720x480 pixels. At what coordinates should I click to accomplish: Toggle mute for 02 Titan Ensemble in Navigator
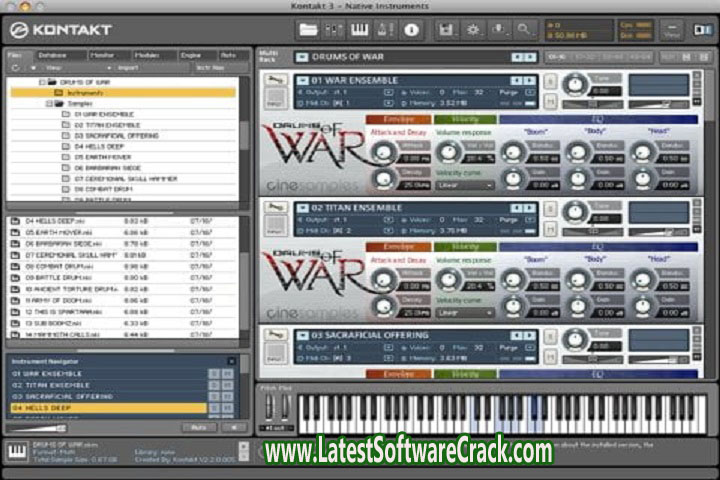[x=227, y=385]
